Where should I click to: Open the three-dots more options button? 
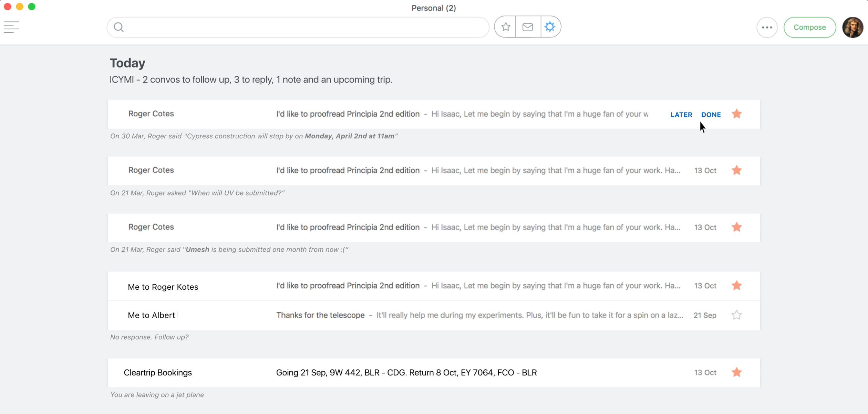click(766, 28)
